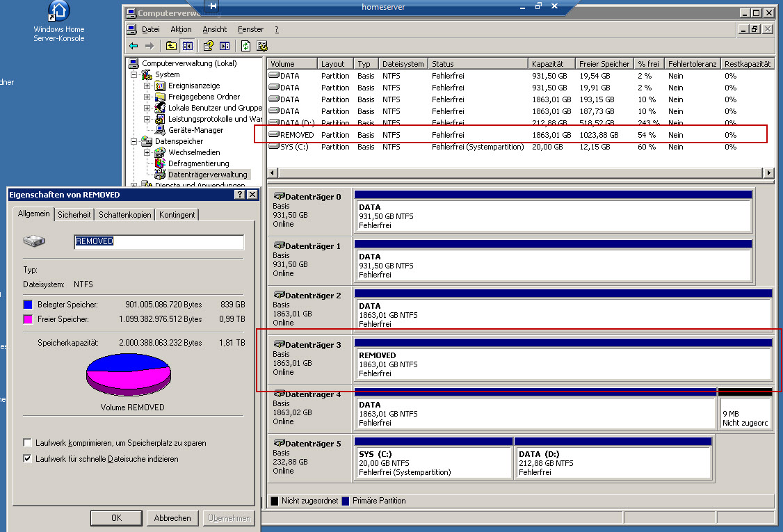Select Datenträgerverwaltung in the tree
The height and width of the screenshot is (532, 783).
[207, 175]
